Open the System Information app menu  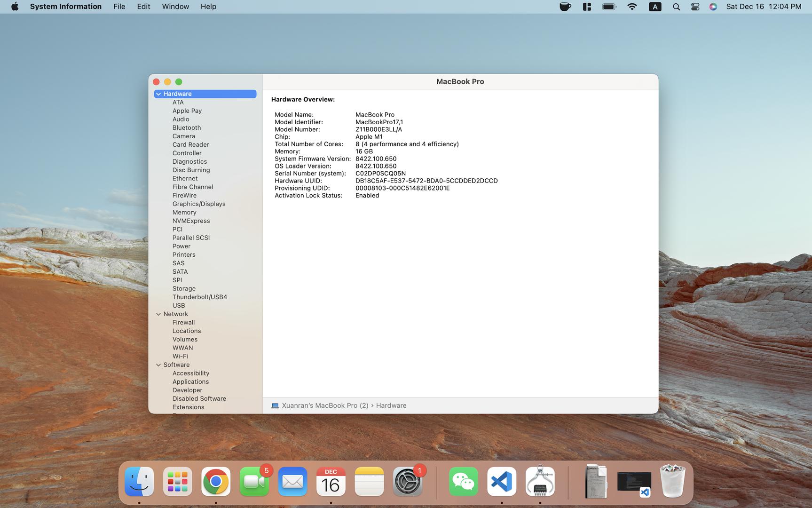(66, 7)
